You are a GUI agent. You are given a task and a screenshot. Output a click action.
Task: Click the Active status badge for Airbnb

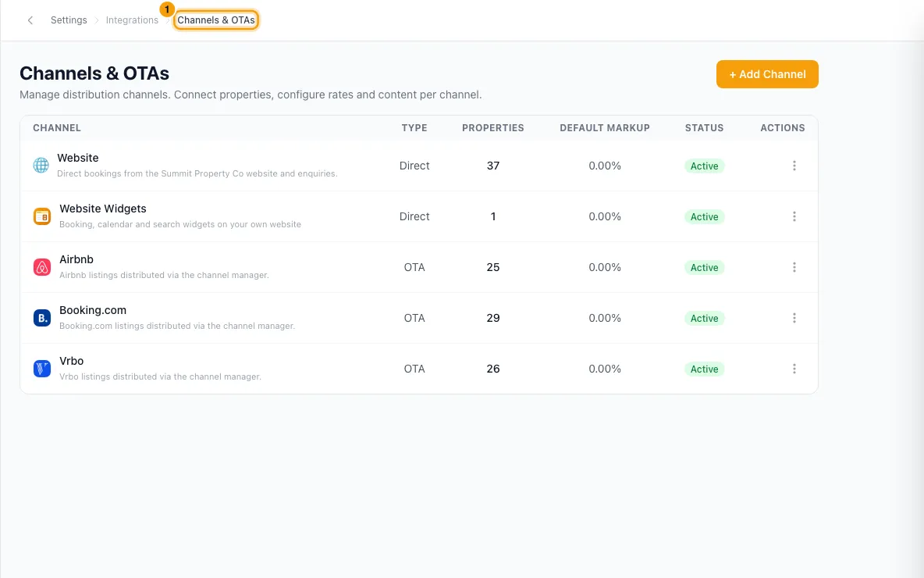tap(704, 267)
